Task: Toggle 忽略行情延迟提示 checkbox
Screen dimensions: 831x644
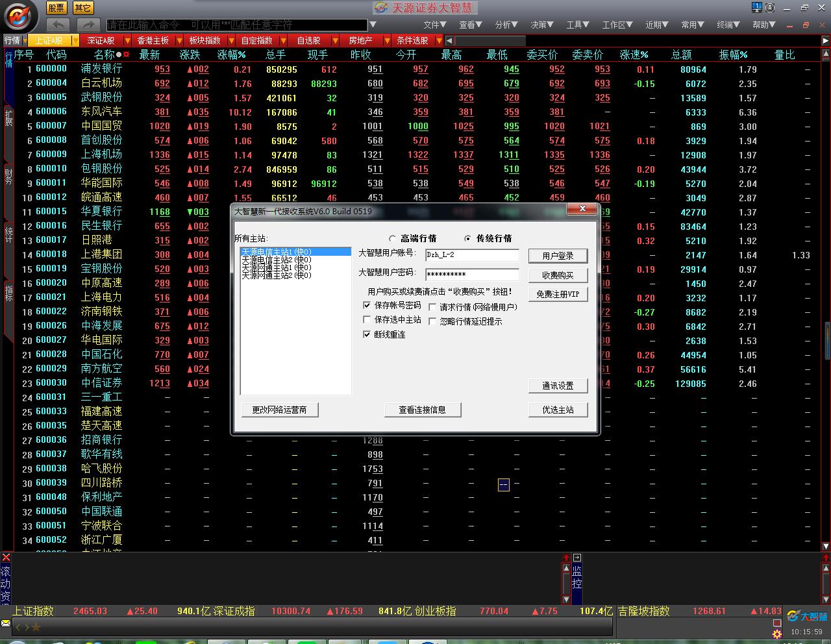Action: point(432,321)
